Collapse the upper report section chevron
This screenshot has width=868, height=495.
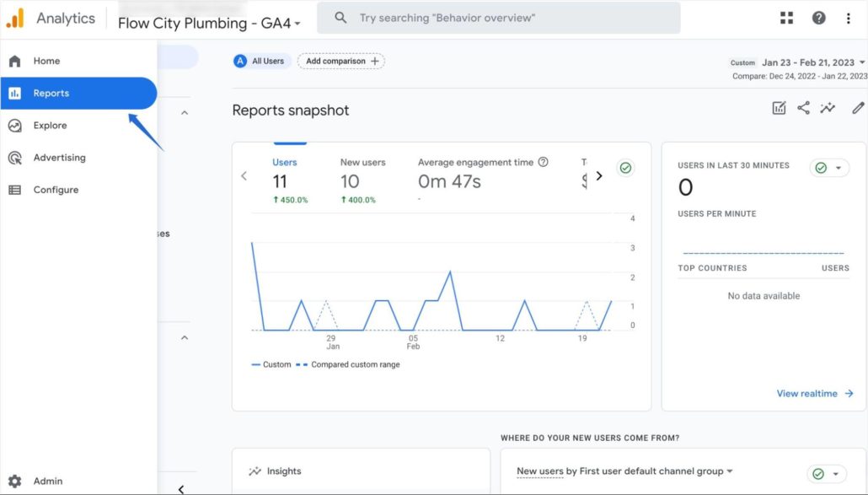click(185, 113)
